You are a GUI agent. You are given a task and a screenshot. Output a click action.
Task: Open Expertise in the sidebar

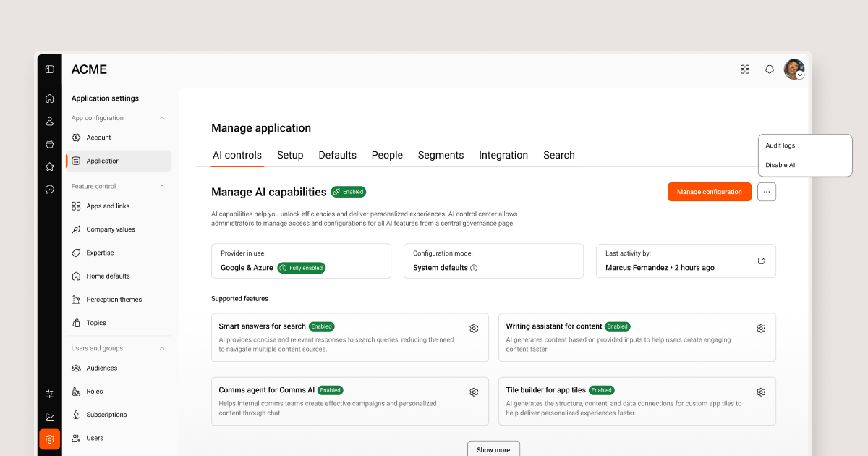tap(118, 253)
